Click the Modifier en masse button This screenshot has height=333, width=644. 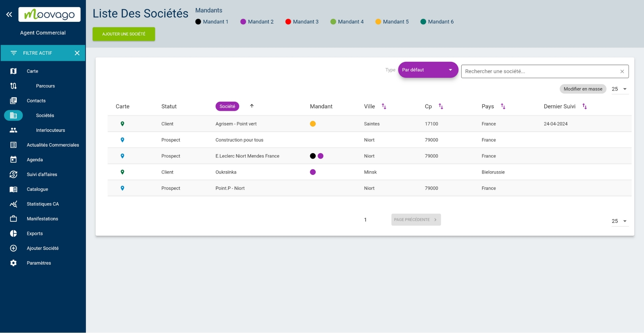(583, 89)
